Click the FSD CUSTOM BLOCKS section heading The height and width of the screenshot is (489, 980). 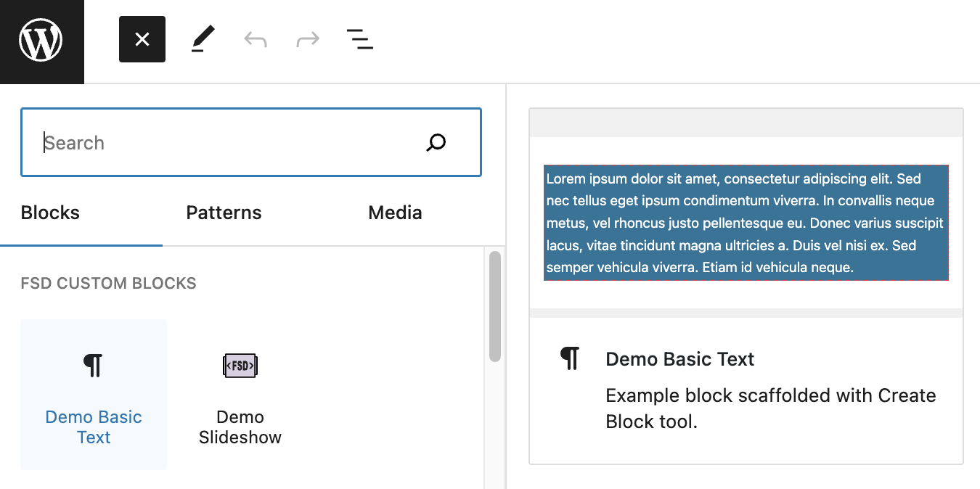[x=108, y=283]
